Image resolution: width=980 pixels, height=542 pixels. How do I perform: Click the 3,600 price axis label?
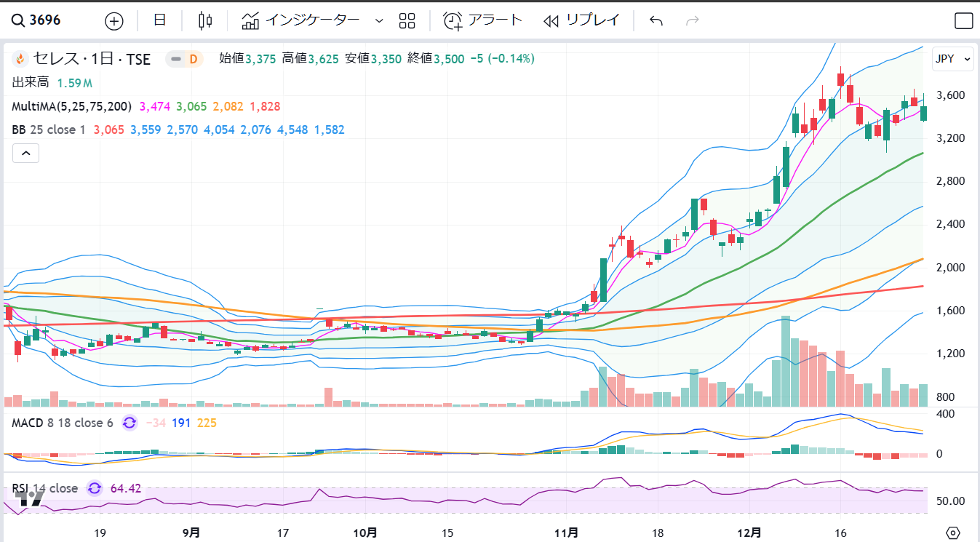952,95
